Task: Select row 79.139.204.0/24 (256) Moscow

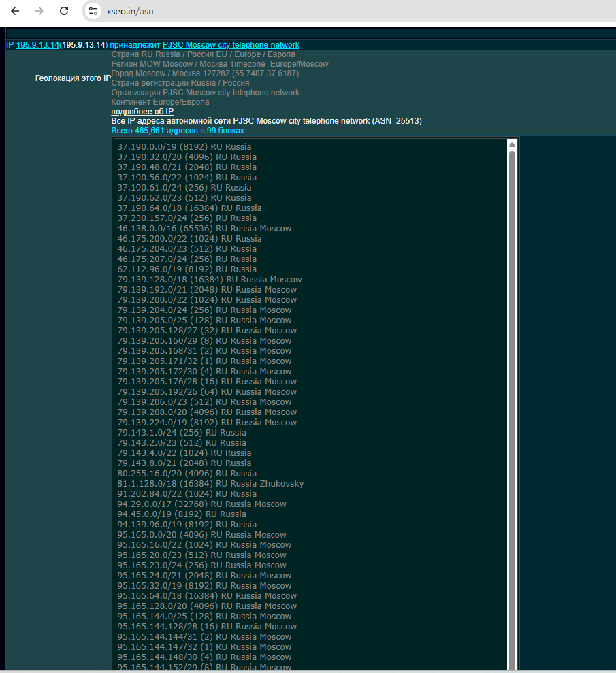Action: click(205, 310)
